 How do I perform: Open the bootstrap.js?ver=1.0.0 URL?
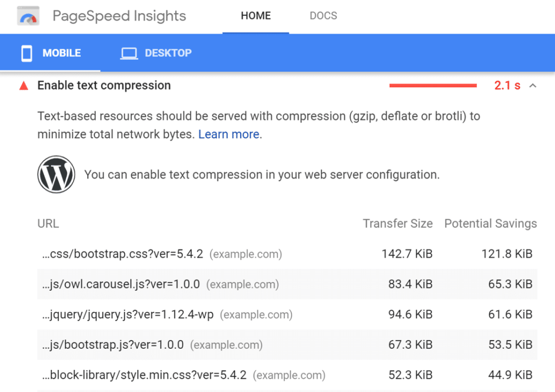pos(113,345)
